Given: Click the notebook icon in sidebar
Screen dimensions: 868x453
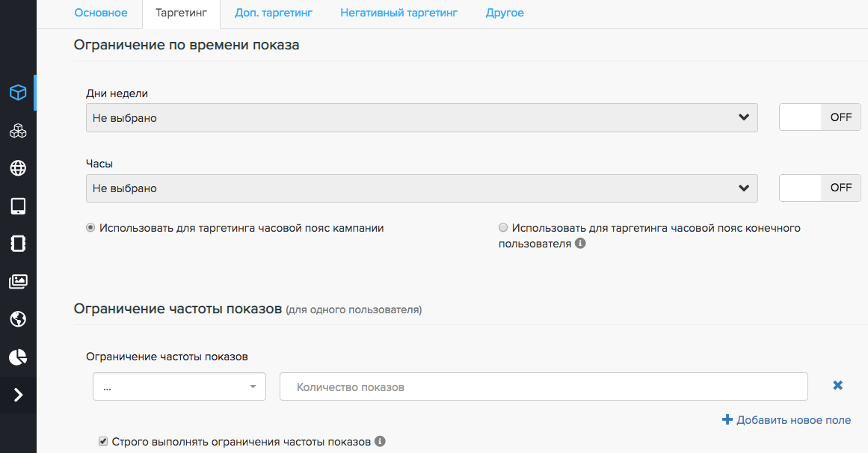Looking at the screenshot, I should pos(18,244).
